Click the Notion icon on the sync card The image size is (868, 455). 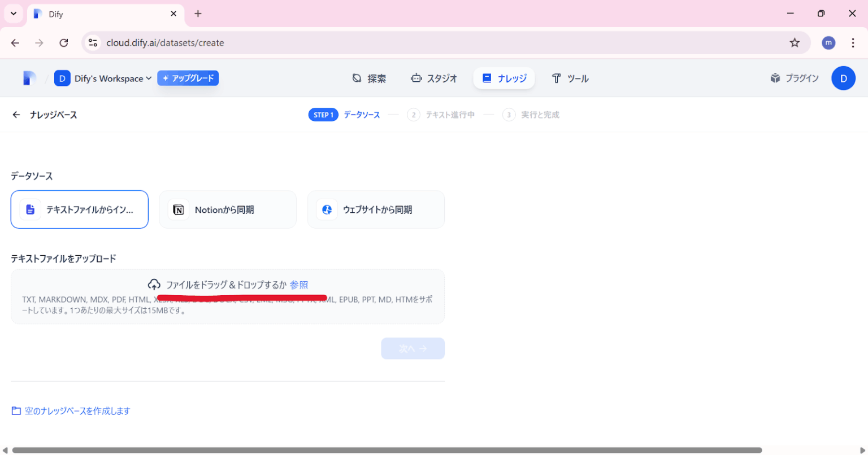178,209
